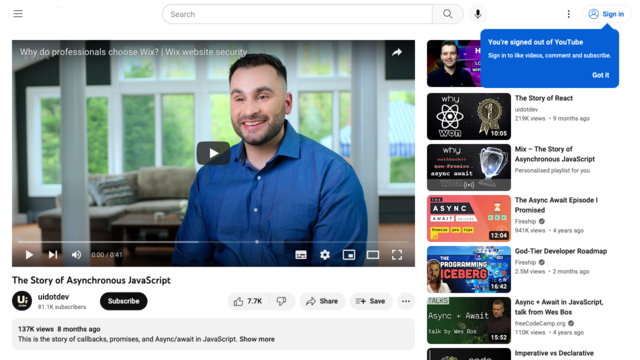Enter full screen mode

click(397, 255)
